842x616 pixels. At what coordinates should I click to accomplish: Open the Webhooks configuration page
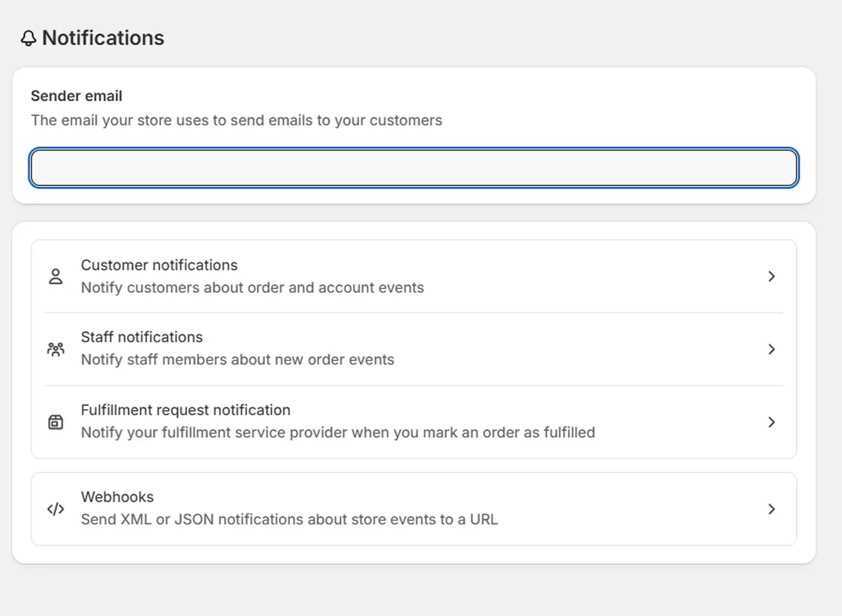coord(413,509)
